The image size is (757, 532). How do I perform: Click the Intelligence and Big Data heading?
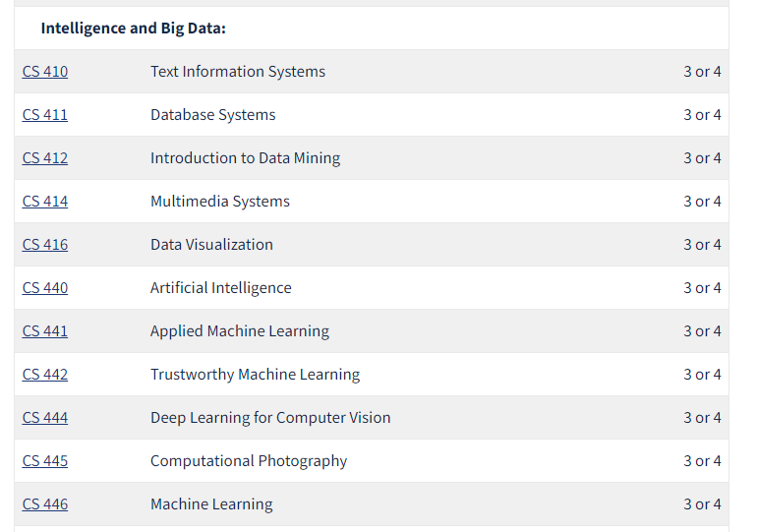click(x=133, y=29)
